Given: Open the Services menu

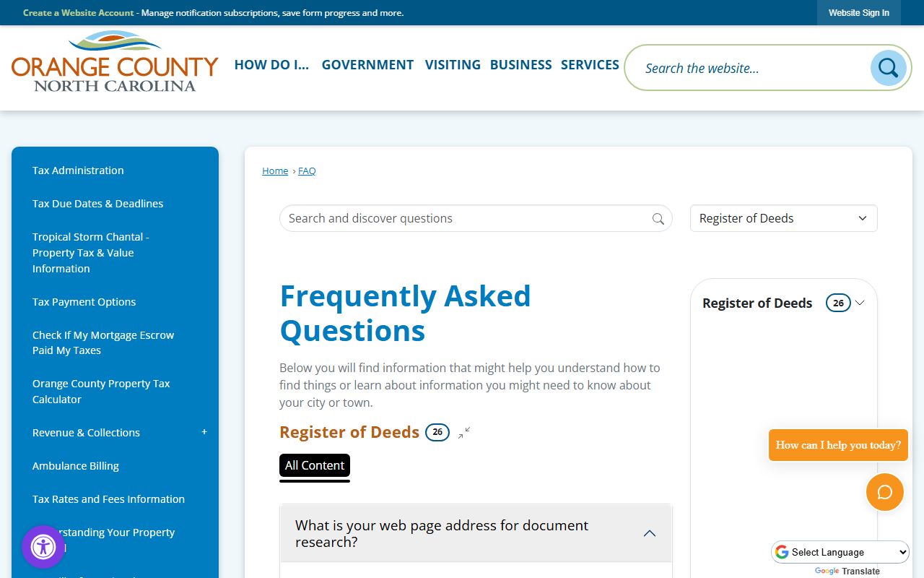Looking at the screenshot, I should coord(590,64).
